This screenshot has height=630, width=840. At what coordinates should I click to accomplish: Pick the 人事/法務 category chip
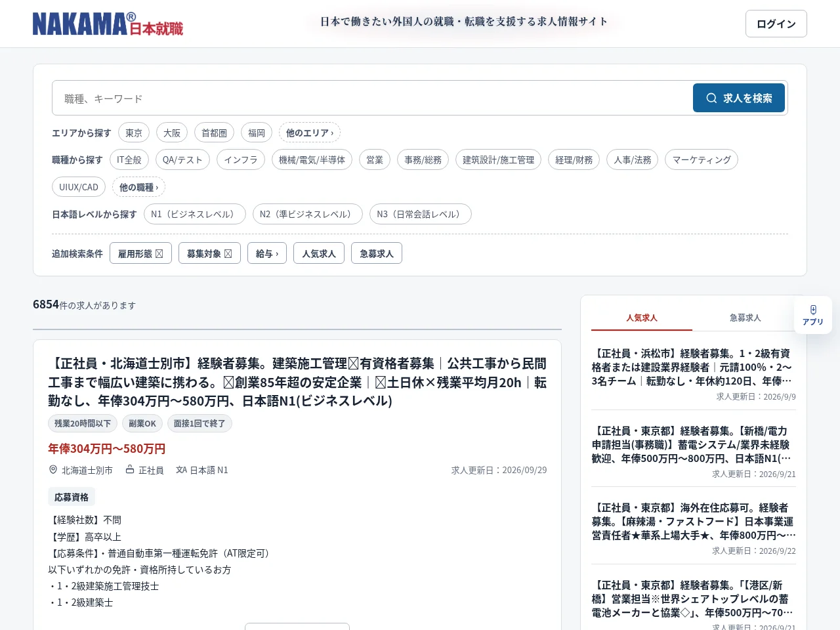pos(633,159)
